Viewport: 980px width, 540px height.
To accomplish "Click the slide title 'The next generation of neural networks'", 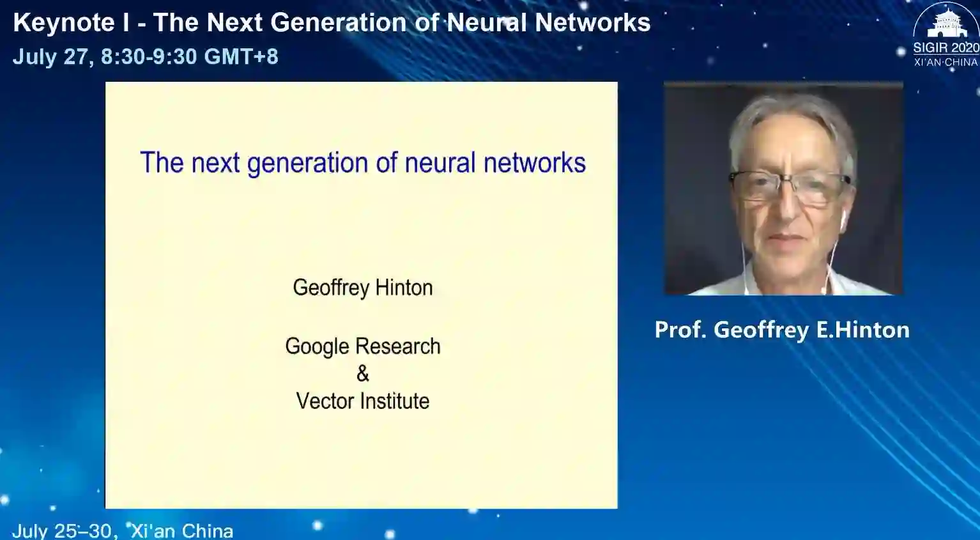I will [363, 163].
